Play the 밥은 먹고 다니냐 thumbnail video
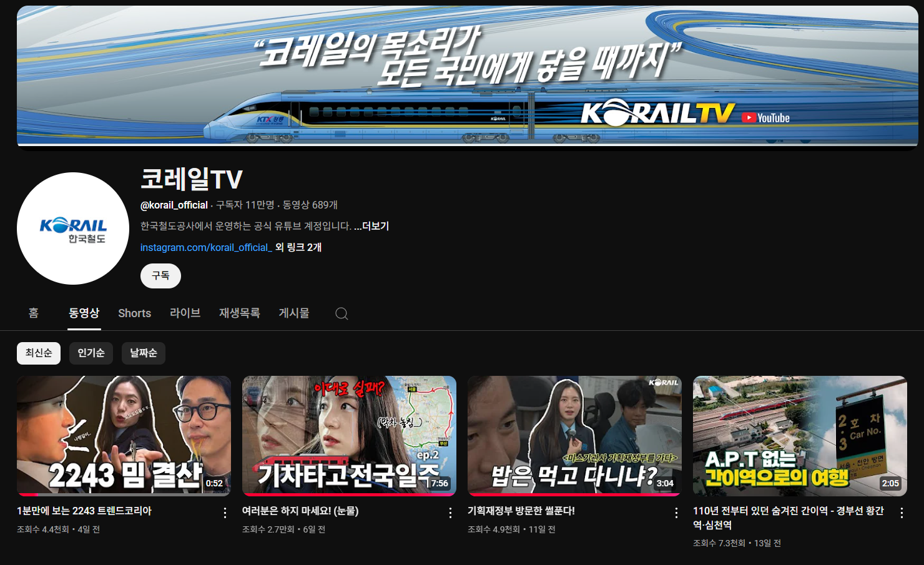This screenshot has height=565, width=924. point(574,436)
